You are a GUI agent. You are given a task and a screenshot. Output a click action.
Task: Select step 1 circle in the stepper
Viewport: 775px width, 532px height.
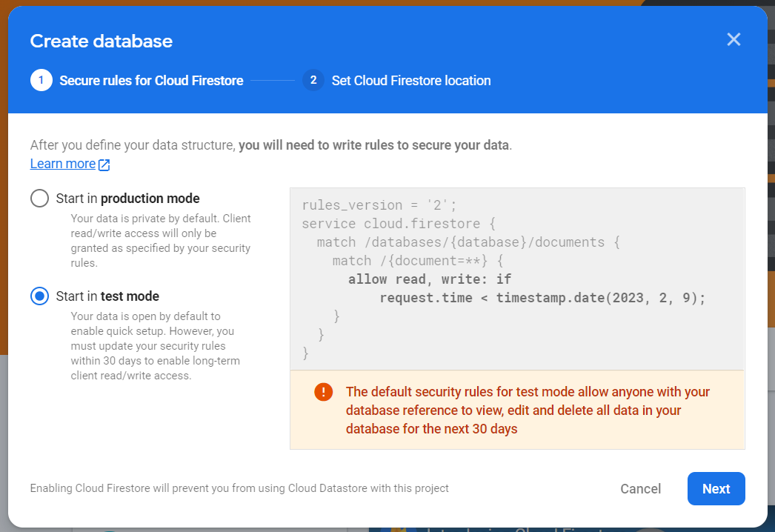(41, 80)
